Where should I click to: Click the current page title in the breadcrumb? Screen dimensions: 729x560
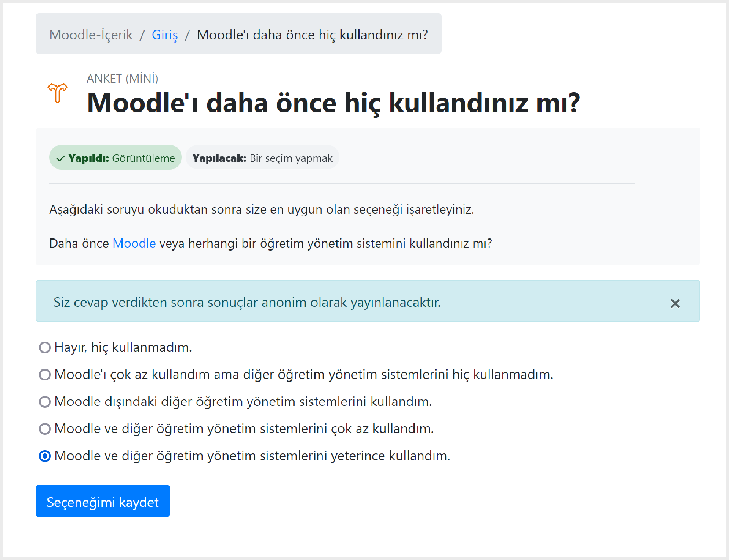[312, 35]
